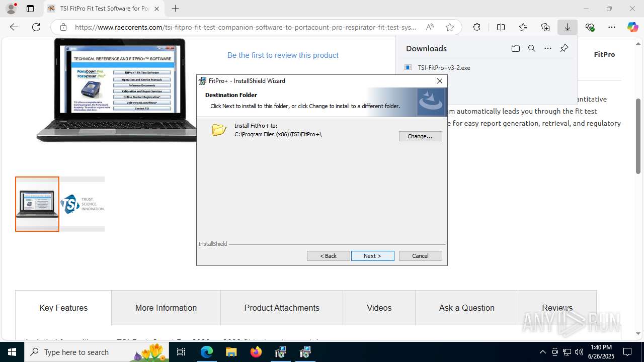Open Browser essentials icon

tap(590, 27)
